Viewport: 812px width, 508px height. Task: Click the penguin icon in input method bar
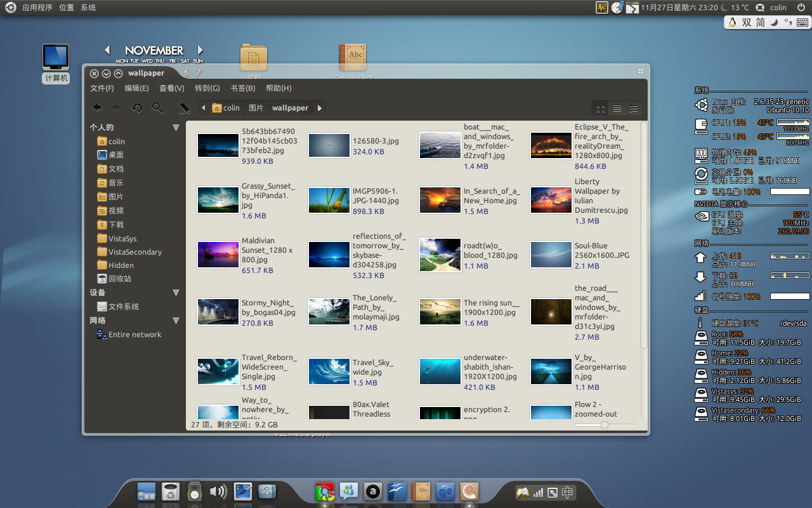(733, 22)
